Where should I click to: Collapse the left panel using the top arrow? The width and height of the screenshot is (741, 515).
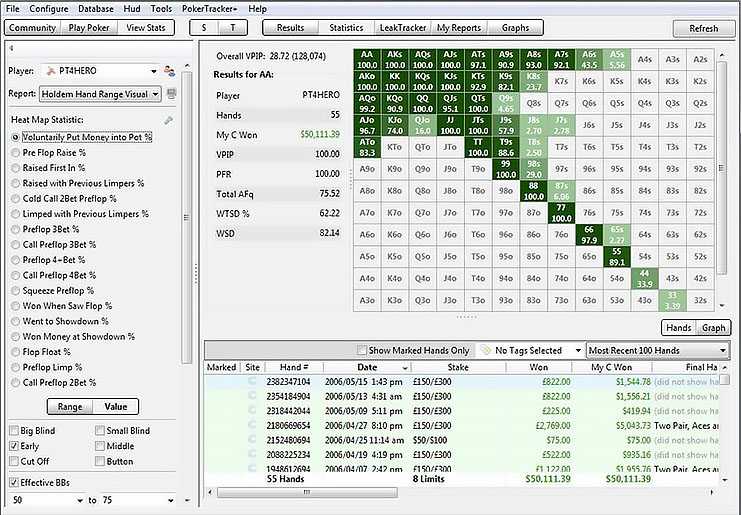click(x=11, y=48)
